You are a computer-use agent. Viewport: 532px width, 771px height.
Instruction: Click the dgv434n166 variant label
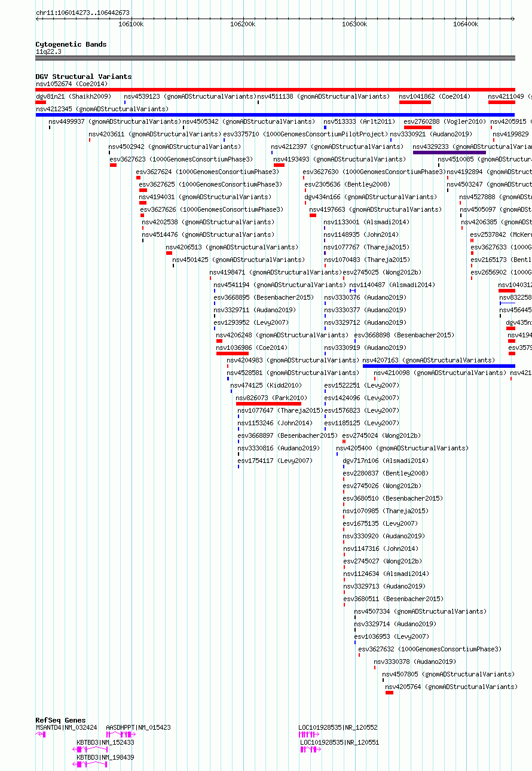(371, 197)
